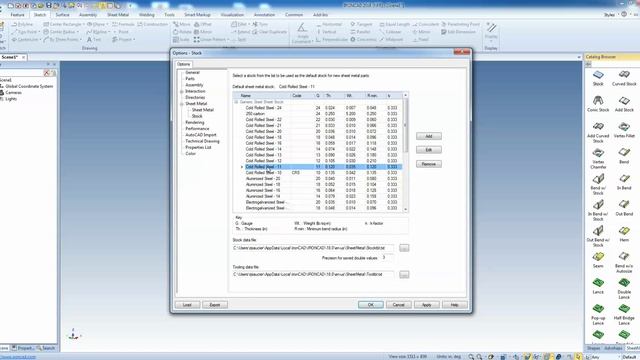Viewport: 640px width, 360px height.
Task: Select the Hem catalog icon
Action: (624, 231)
